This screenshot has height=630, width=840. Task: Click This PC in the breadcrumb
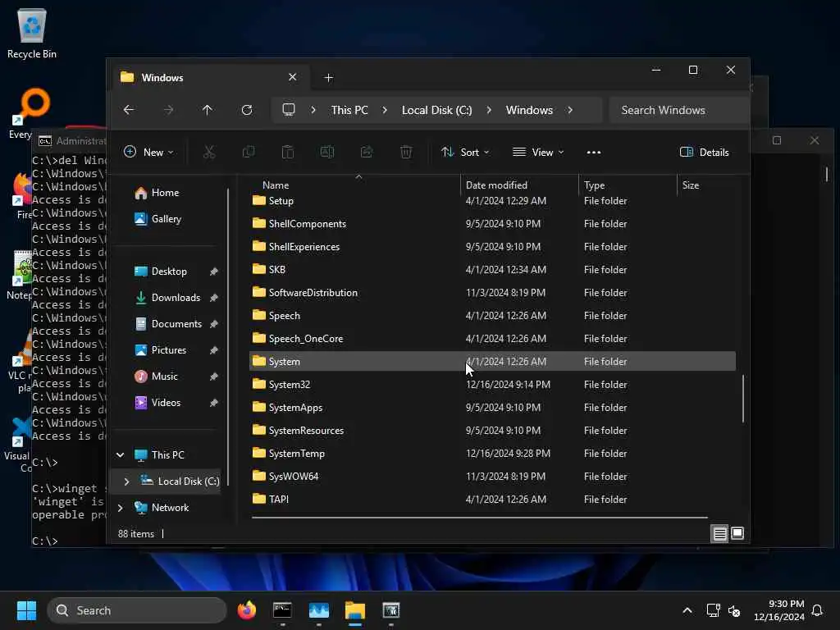[x=349, y=110]
